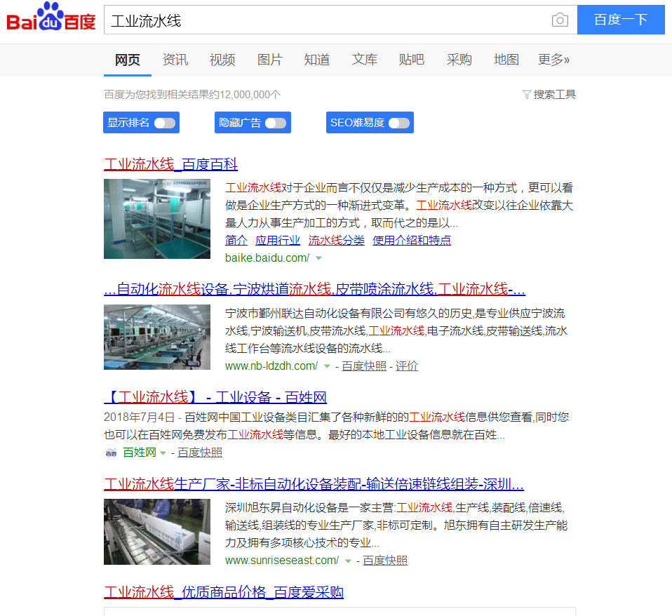The width and height of the screenshot is (672, 616).
Task: Open the 简介 sublink
Action: [x=236, y=240]
